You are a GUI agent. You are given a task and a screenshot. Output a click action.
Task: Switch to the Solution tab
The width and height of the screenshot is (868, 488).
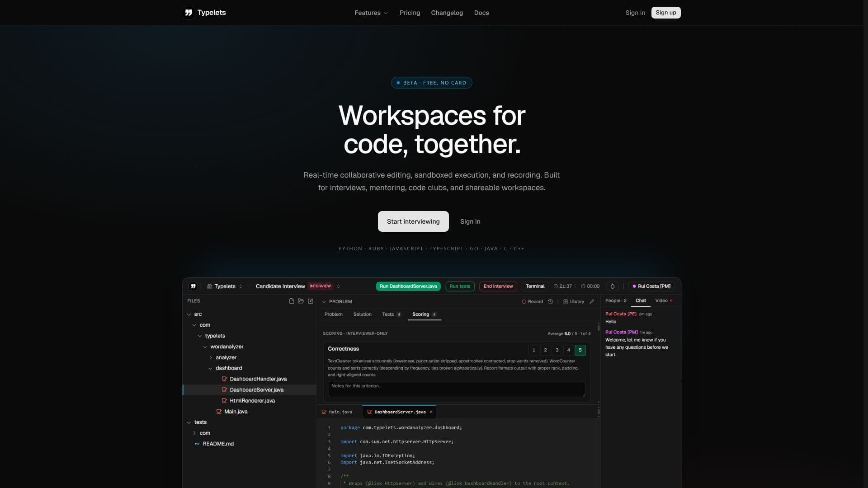pyautogui.click(x=362, y=314)
